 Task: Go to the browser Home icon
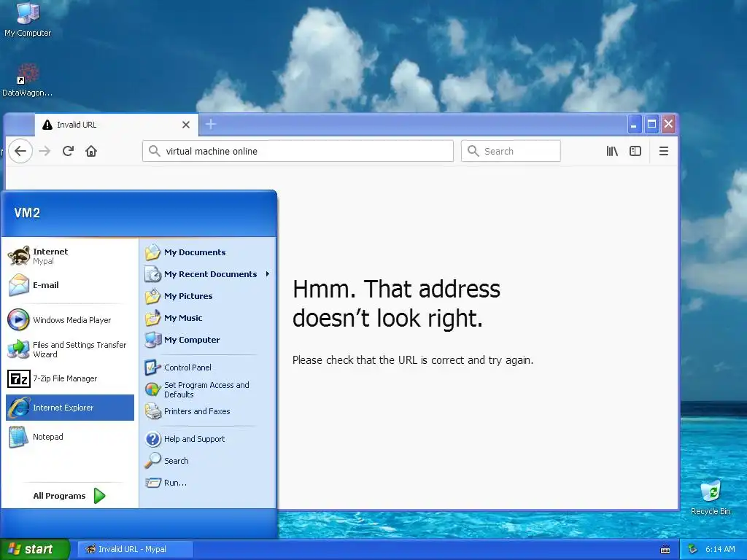tap(91, 152)
